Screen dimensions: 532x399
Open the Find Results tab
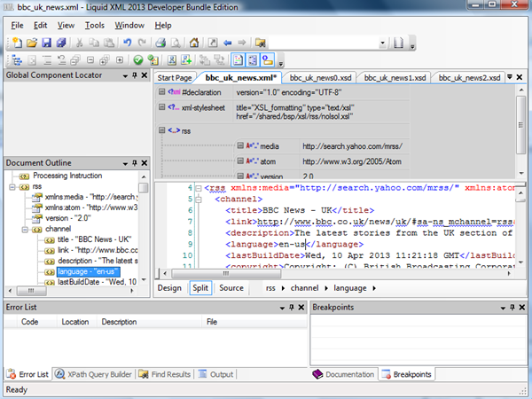click(165, 374)
